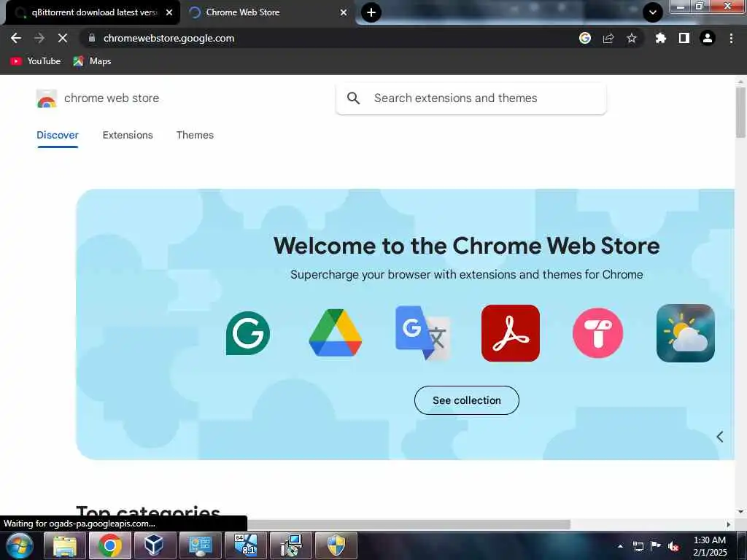
Task: Click the Chrome back arrow button
Action: click(x=16, y=38)
